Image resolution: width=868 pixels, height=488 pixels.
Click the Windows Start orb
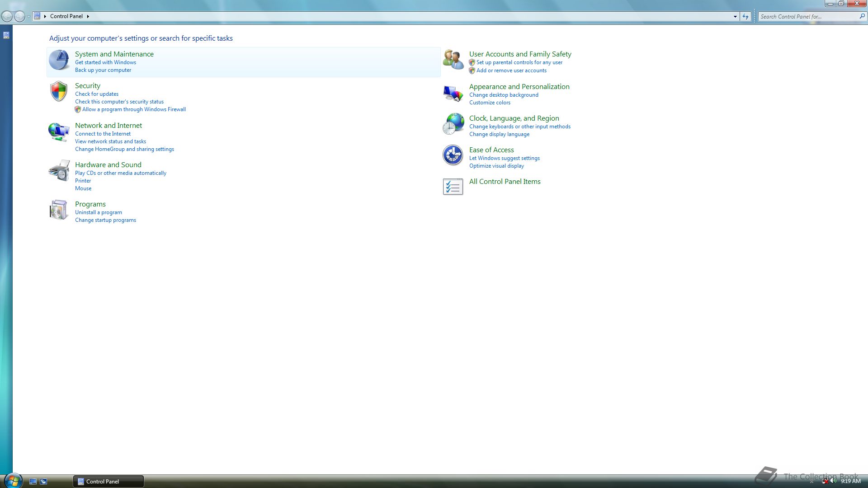(13, 480)
